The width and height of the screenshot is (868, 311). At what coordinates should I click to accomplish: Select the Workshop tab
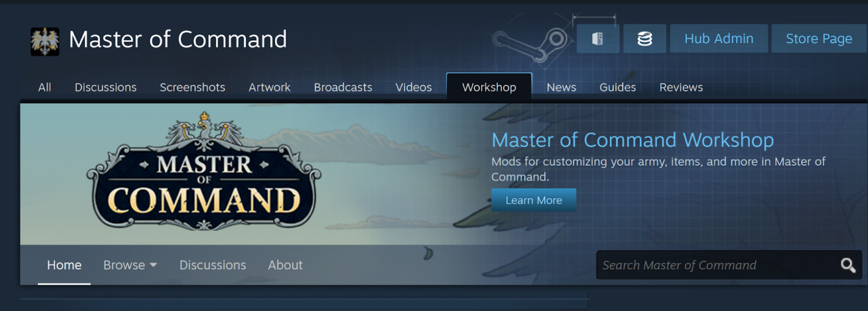click(489, 87)
